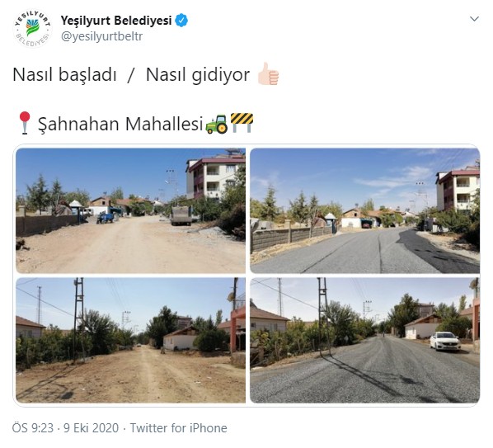Viewport: 493px width, 448px height.
Task: Click the green tractor emoji
Action: [217, 124]
